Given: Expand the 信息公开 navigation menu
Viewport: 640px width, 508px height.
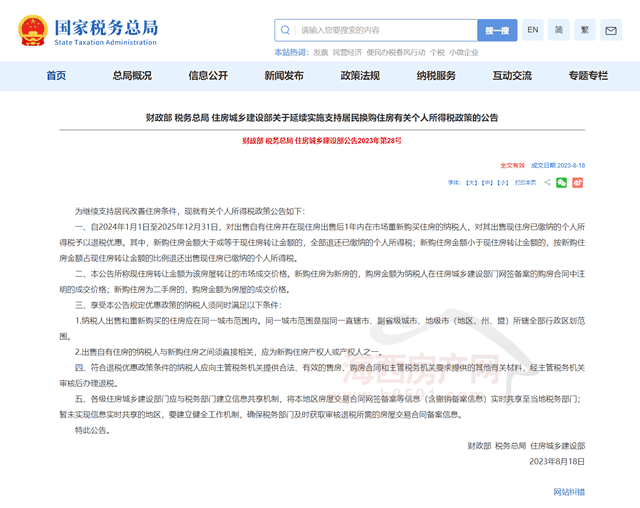Looking at the screenshot, I should [x=208, y=75].
